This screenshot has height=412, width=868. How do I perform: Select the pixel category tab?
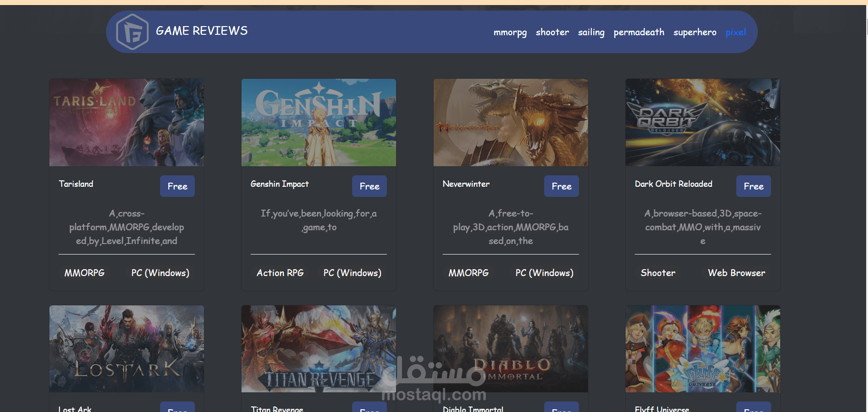click(x=735, y=32)
